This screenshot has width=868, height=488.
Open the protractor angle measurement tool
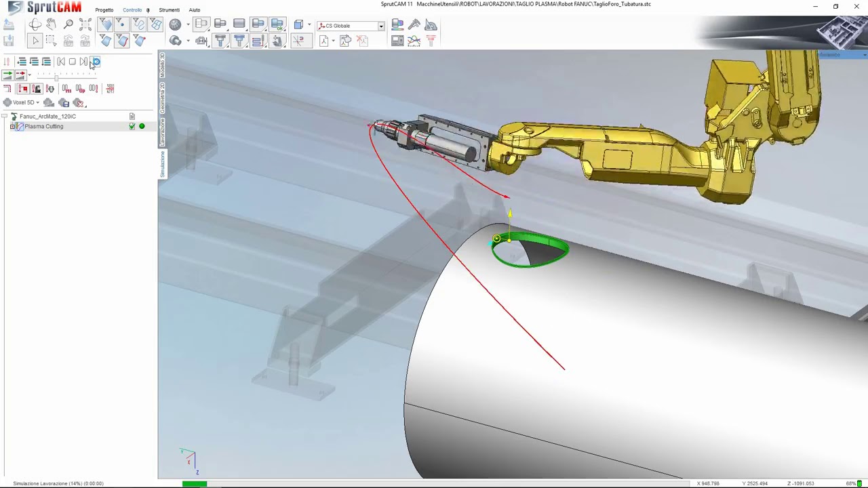(x=431, y=24)
